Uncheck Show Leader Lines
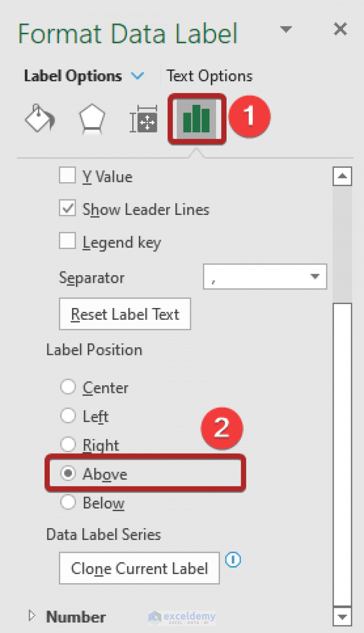364x633 pixels. (67, 209)
